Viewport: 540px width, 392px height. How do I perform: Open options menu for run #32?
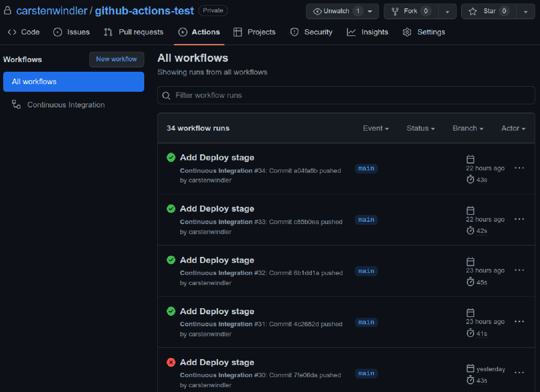[519, 270]
